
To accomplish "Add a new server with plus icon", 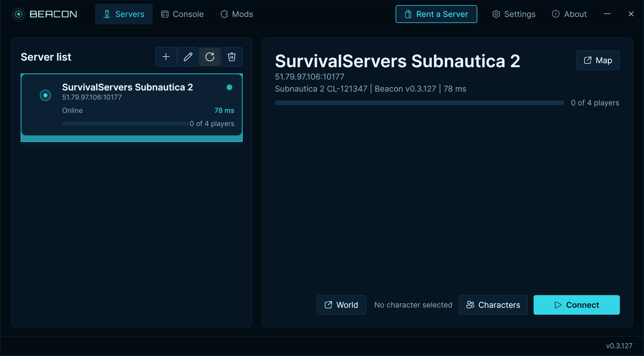I will (x=166, y=57).
